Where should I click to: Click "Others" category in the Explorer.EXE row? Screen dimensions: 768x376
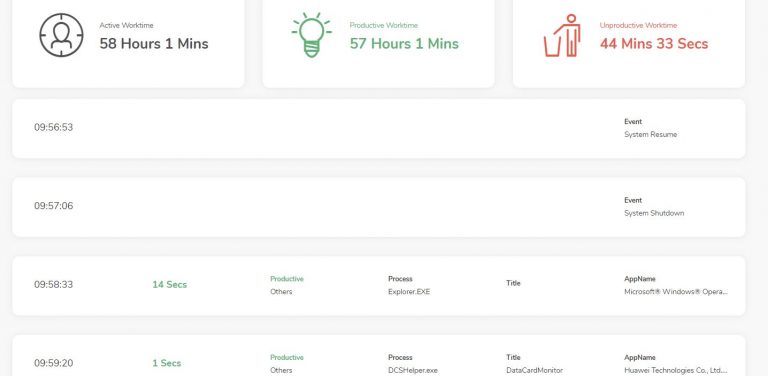click(x=281, y=292)
